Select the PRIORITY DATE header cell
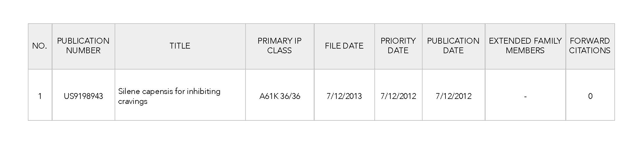Viewport: 644px width, 160px height. tap(398, 46)
